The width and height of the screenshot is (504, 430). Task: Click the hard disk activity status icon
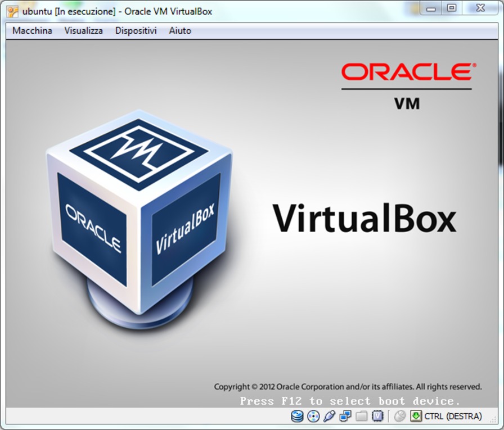[x=297, y=416]
